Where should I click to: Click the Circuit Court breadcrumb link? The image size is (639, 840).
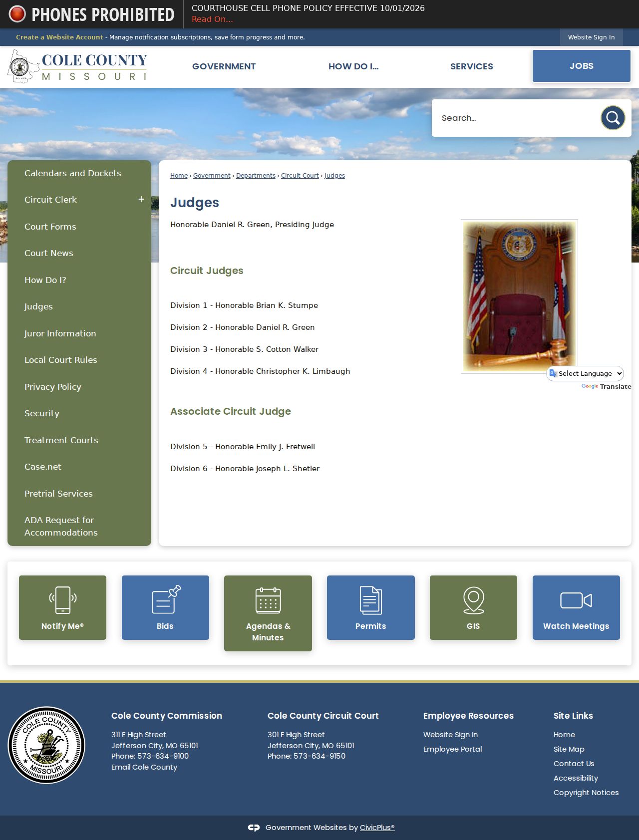pyautogui.click(x=300, y=175)
